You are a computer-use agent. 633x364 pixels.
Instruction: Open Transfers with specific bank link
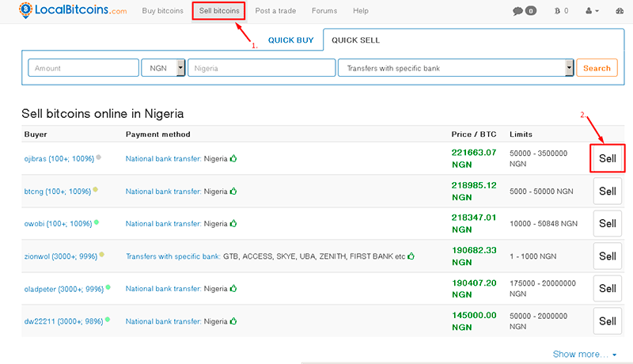(x=172, y=256)
